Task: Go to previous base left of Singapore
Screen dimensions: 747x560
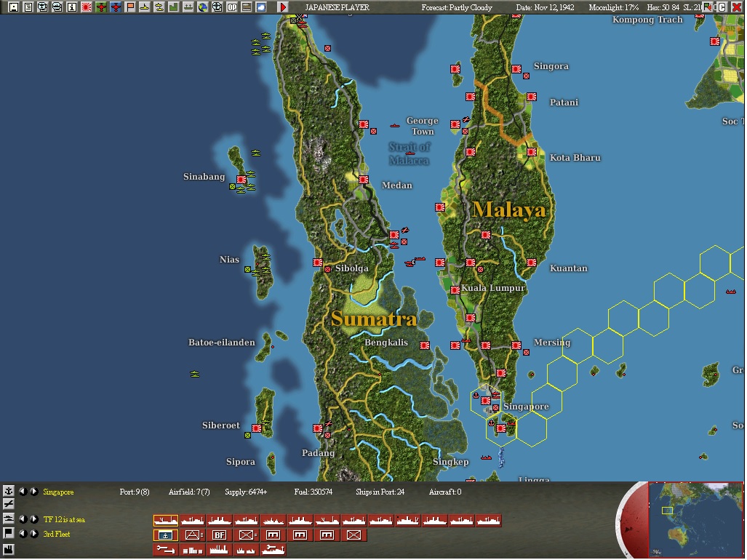Action: click(x=23, y=492)
